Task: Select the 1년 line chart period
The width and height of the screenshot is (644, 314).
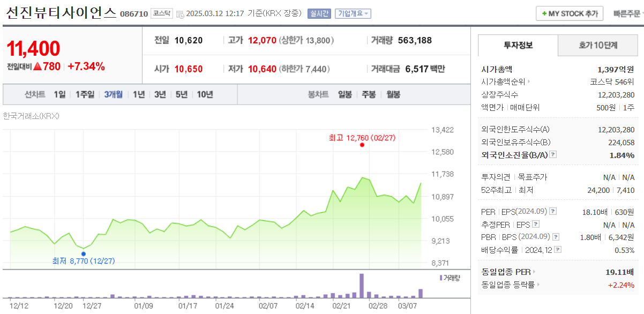Action: pyautogui.click(x=139, y=94)
